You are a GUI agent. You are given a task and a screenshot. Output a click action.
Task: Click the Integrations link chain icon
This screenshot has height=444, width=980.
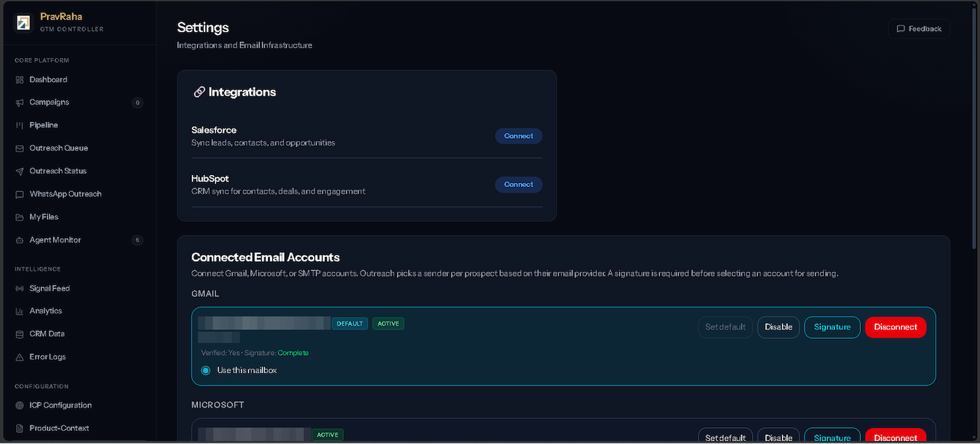199,92
